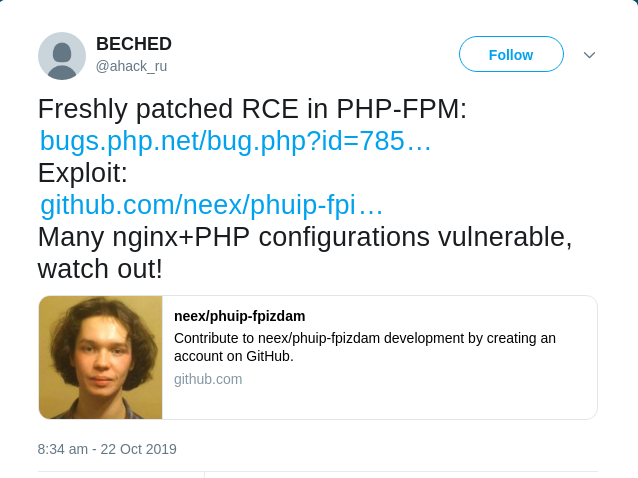The width and height of the screenshot is (638, 478).
Task: Click the gray github.com card domain
Action: (x=208, y=379)
